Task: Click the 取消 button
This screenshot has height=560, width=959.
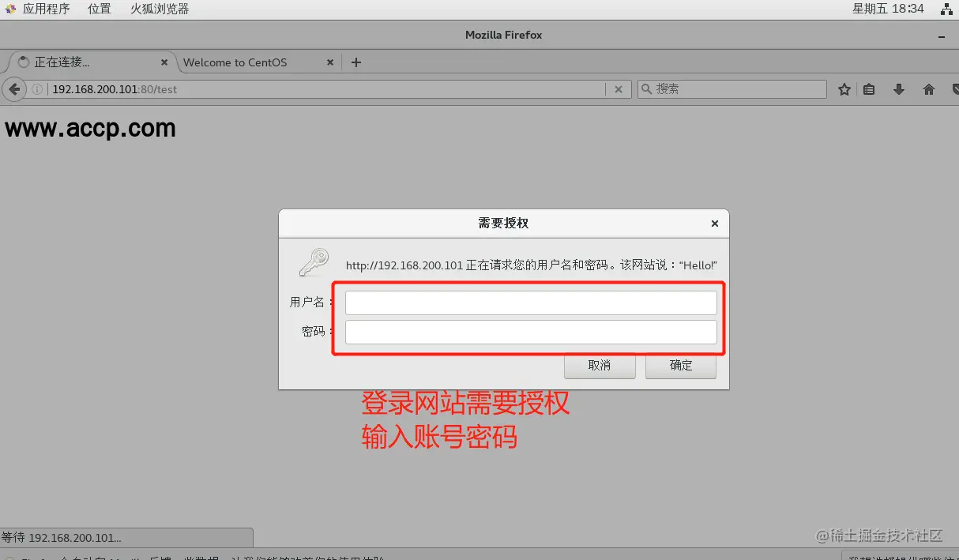Action: [600, 366]
